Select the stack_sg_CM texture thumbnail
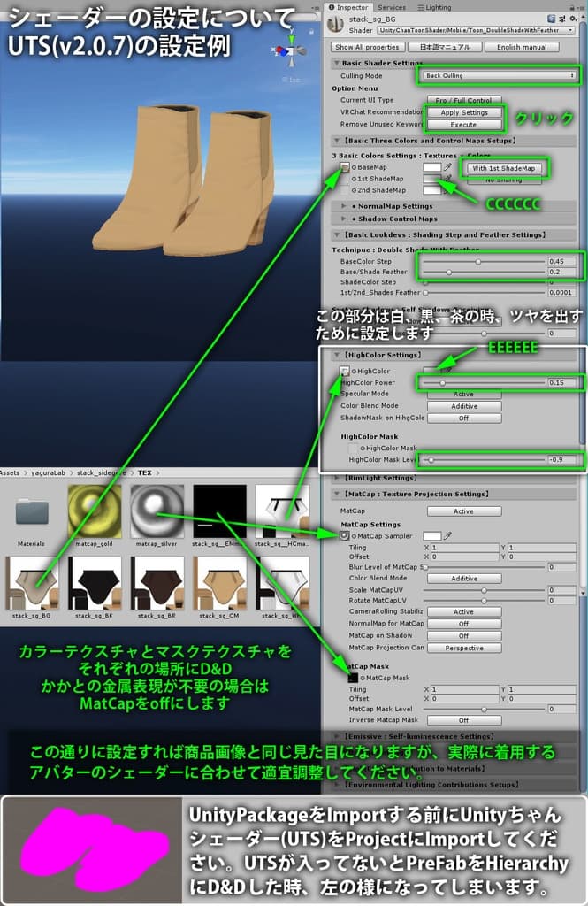The height and width of the screenshot is (906, 588). point(219,584)
